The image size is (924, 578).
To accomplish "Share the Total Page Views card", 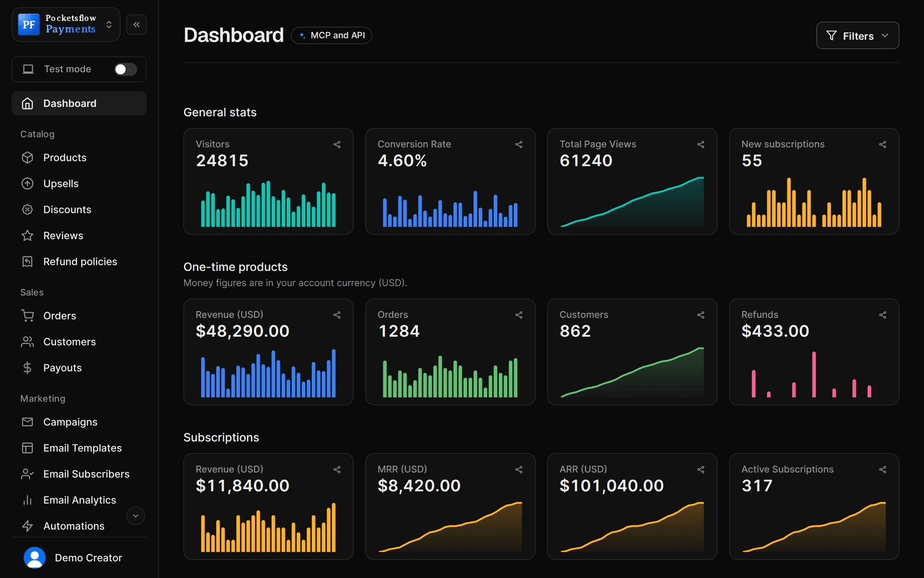I will click(701, 144).
